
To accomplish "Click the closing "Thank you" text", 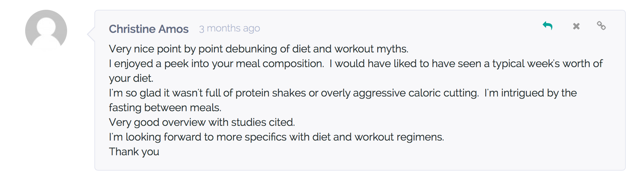I will [134, 152].
